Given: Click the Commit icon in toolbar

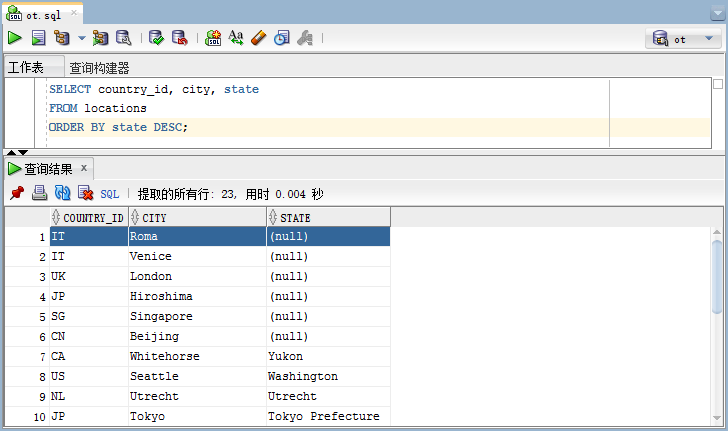Looking at the screenshot, I should [x=156, y=38].
